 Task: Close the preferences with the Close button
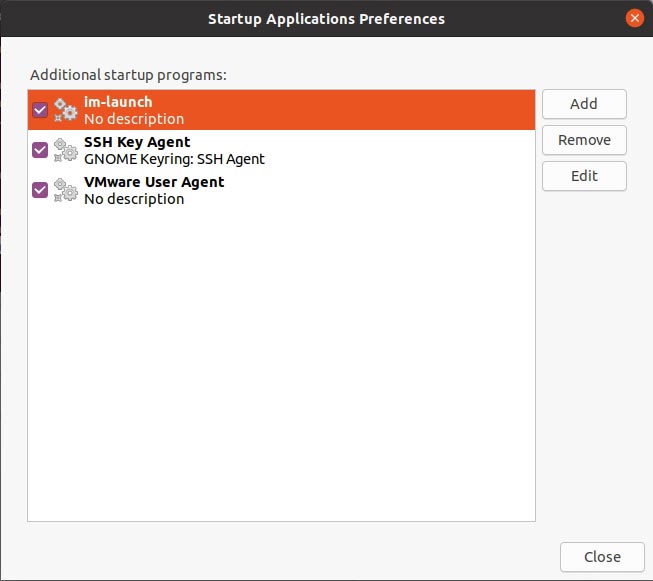pyautogui.click(x=602, y=557)
